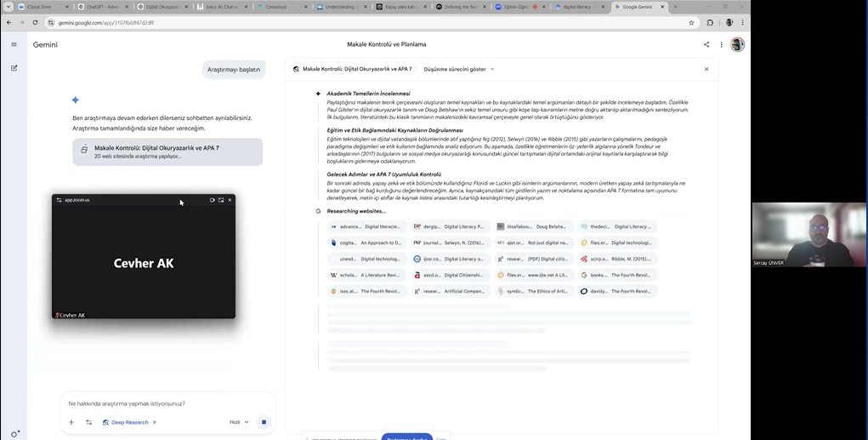Expand 'Düşünme sürecini göster' dropdown
The width and height of the screenshot is (868, 440).
459,69
